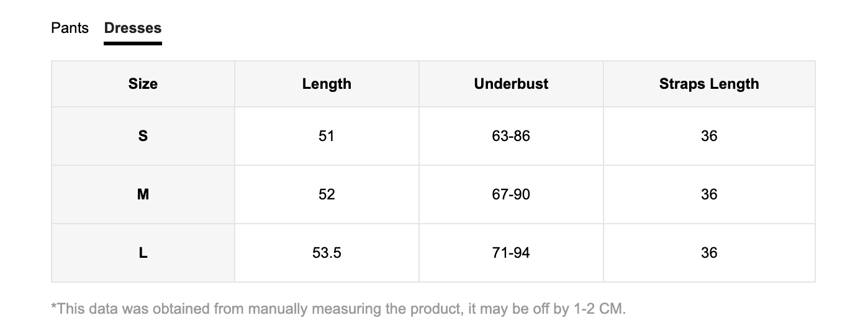Click the Size column header
Image resolution: width=868 pixels, height=328 pixels.
point(143,84)
